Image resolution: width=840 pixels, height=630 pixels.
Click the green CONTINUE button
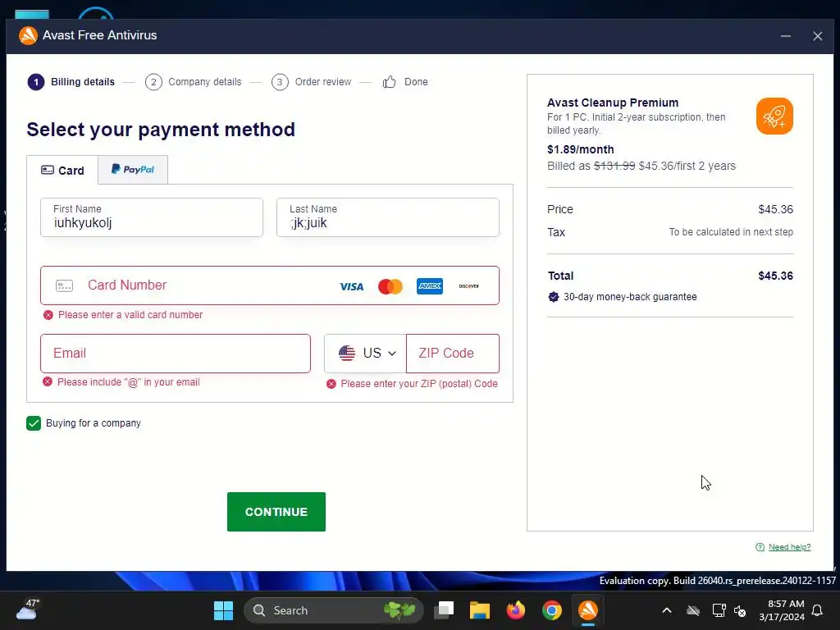tap(276, 512)
